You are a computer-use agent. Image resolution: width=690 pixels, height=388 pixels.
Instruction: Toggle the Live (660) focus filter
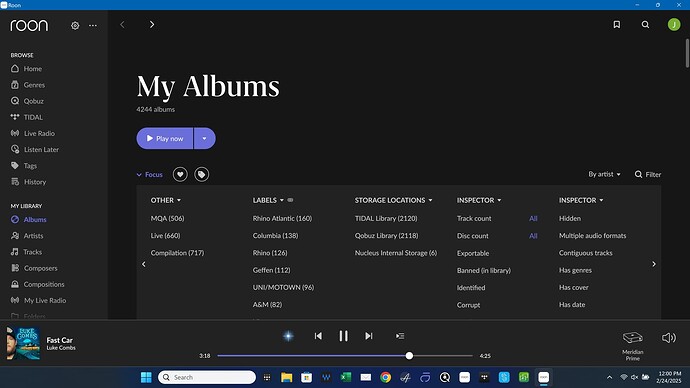tap(165, 236)
